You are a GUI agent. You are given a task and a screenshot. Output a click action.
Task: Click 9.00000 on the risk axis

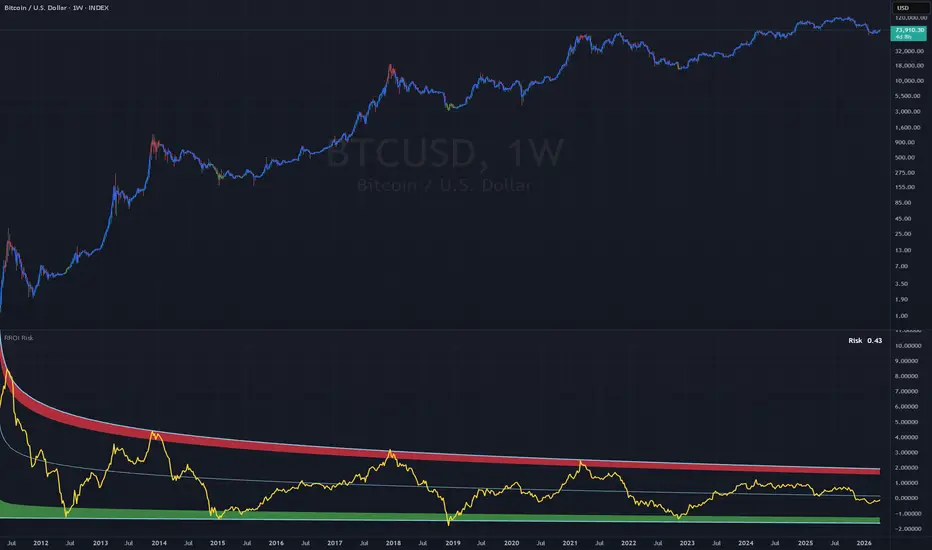click(906, 362)
